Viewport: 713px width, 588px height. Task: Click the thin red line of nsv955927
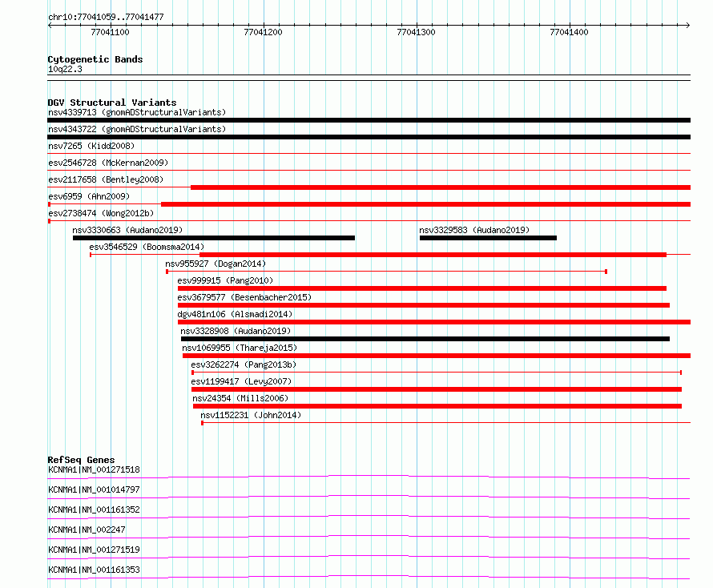(x=386, y=272)
